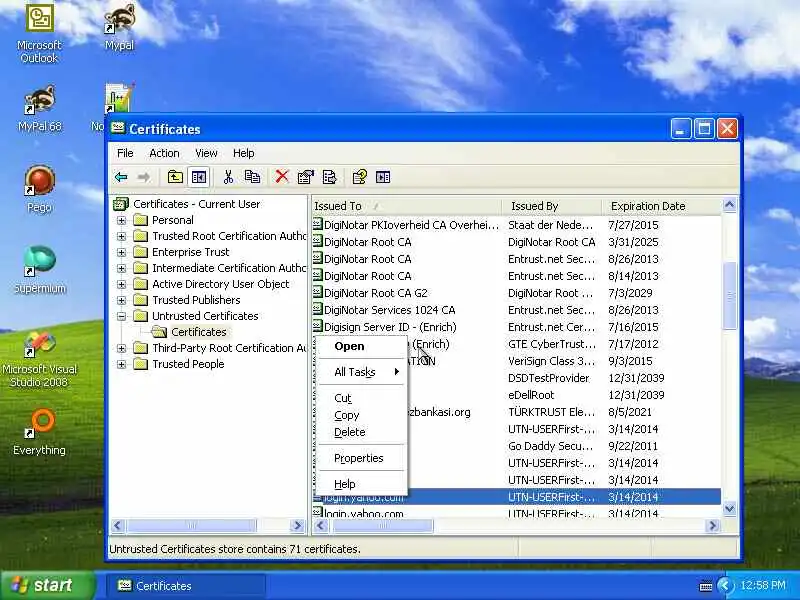The image size is (800, 600).
Task: Click the Digisign Server ID (Enrich) certificate icon
Action: click(x=317, y=327)
